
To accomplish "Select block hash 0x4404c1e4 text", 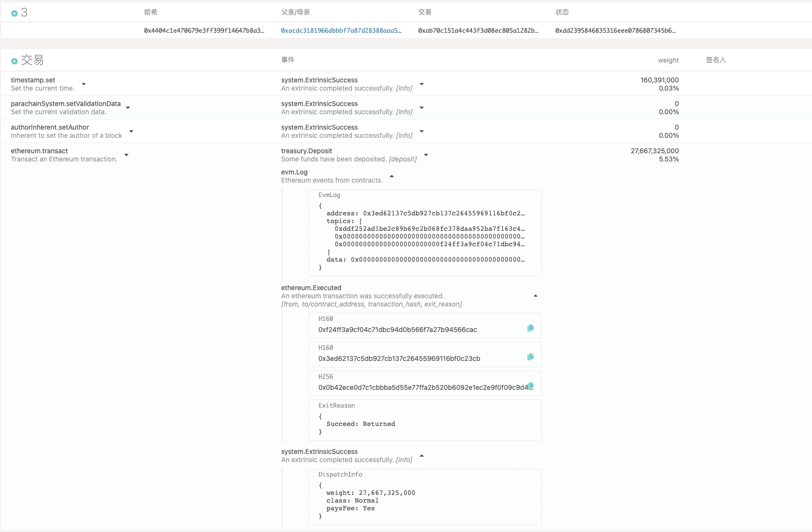I will tap(204, 30).
